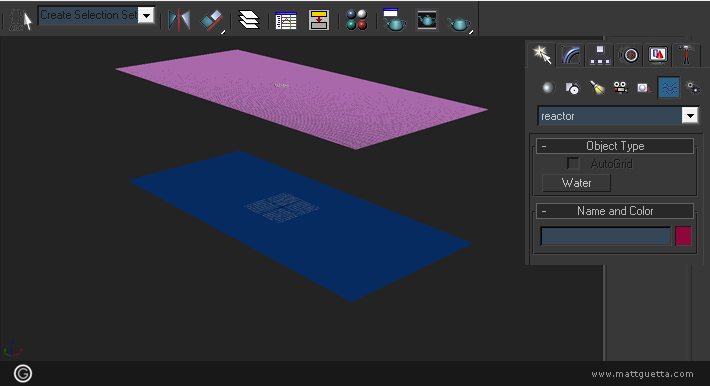The image size is (710, 386).
Task: Select the Cameras category icon
Action: pyautogui.click(x=620, y=87)
